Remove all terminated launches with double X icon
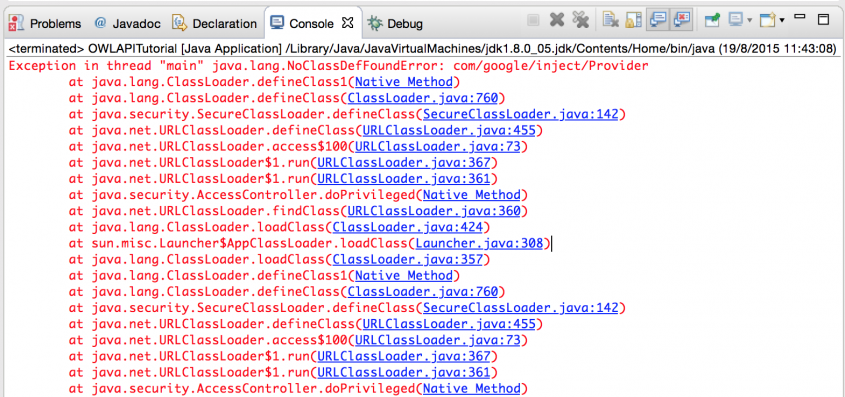 pos(580,21)
